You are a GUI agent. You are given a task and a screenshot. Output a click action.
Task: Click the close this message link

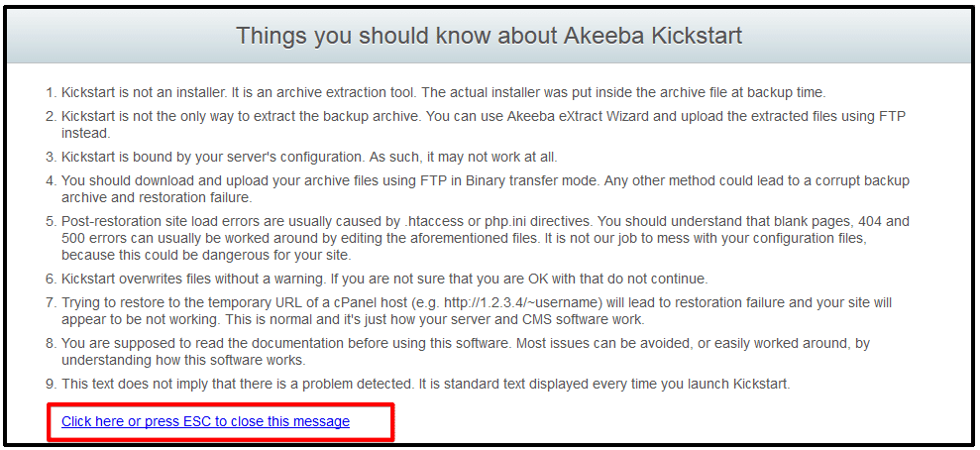206,422
